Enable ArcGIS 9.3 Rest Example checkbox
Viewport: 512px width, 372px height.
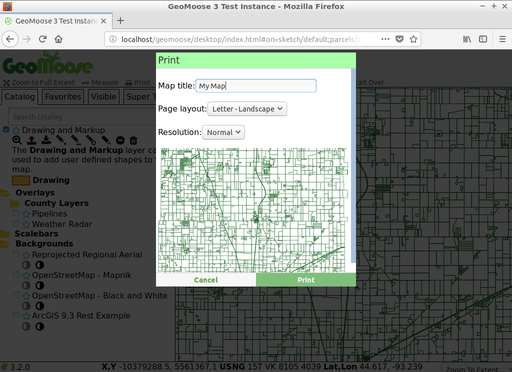pos(16,315)
